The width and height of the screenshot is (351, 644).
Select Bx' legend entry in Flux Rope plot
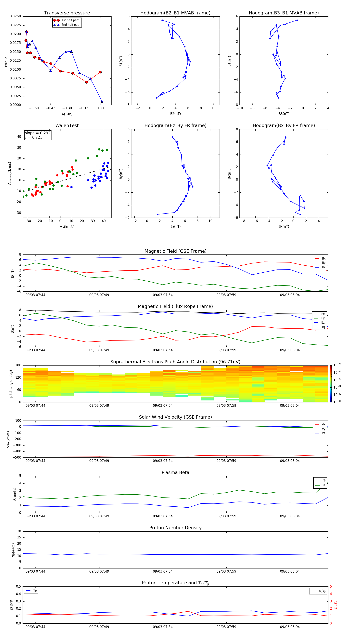pos(320,314)
